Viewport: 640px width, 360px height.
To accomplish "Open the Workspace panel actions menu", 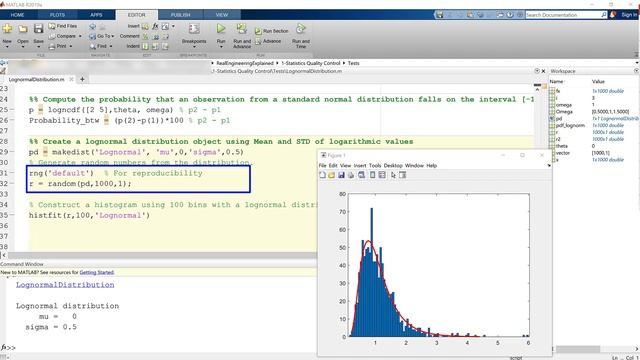I will [x=636, y=71].
